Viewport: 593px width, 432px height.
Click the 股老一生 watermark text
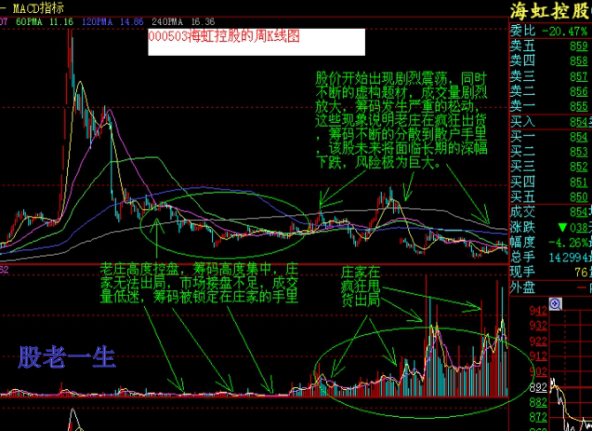(67, 357)
